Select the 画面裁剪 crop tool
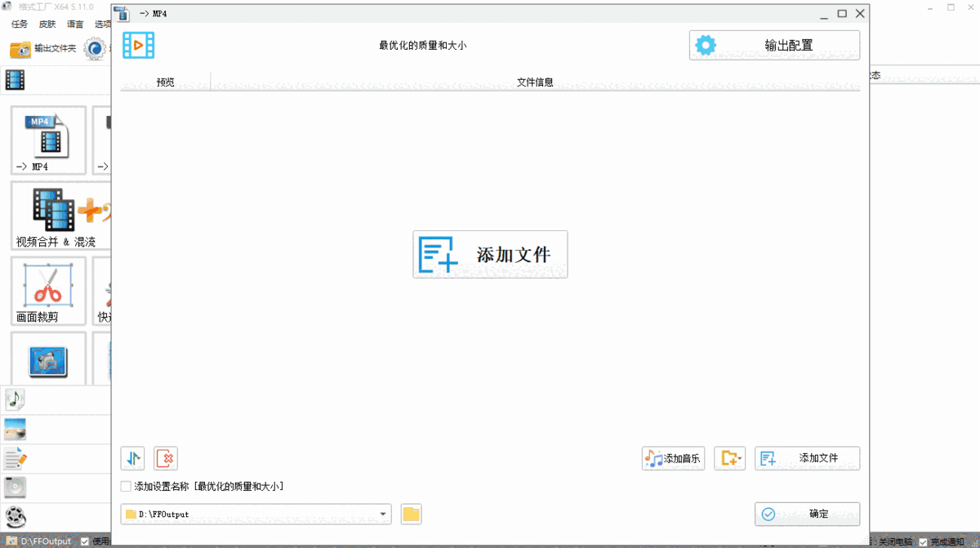Image resolution: width=980 pixels, height=548 pixels. coord(47,291)
